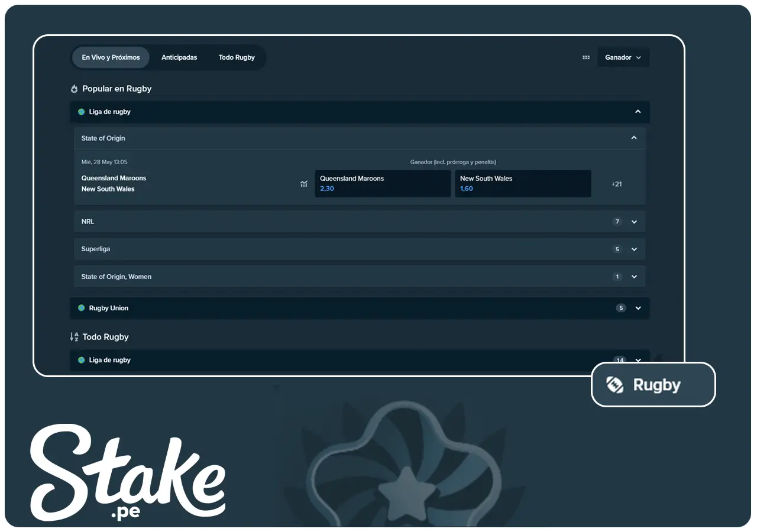This screenshot has height=532, width=757.
Task: Click the match date Mié, 28 May 13:05
Action: tap(104, 162)
